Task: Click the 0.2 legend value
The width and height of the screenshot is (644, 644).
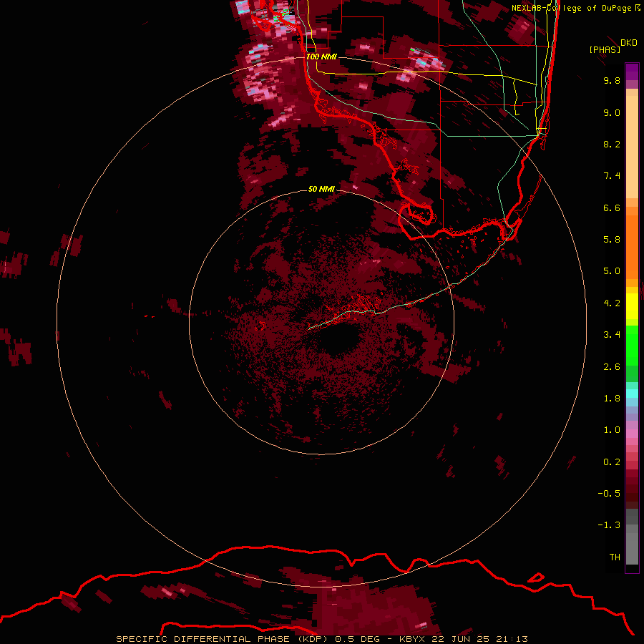Action: coord(612,462)
